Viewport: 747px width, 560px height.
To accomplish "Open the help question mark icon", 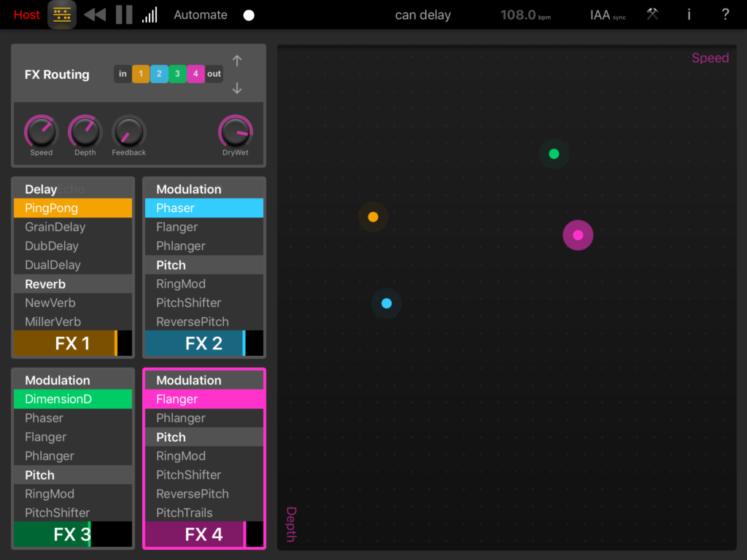I will click(x=724, y=15).
